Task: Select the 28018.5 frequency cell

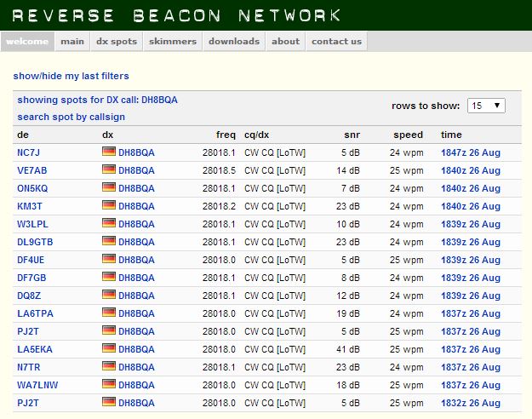Action: [219, 170]
